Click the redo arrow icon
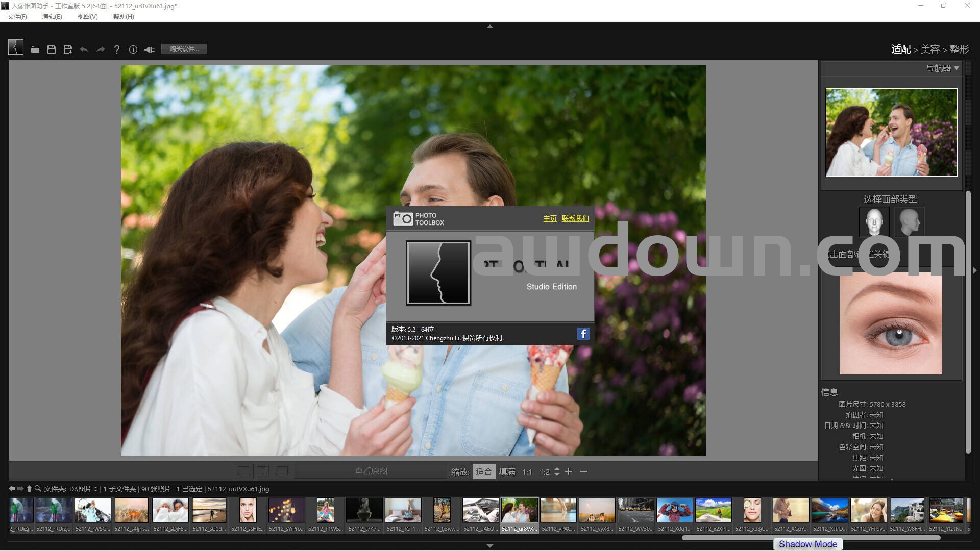The image size is (980, 551). click(101, 49)
